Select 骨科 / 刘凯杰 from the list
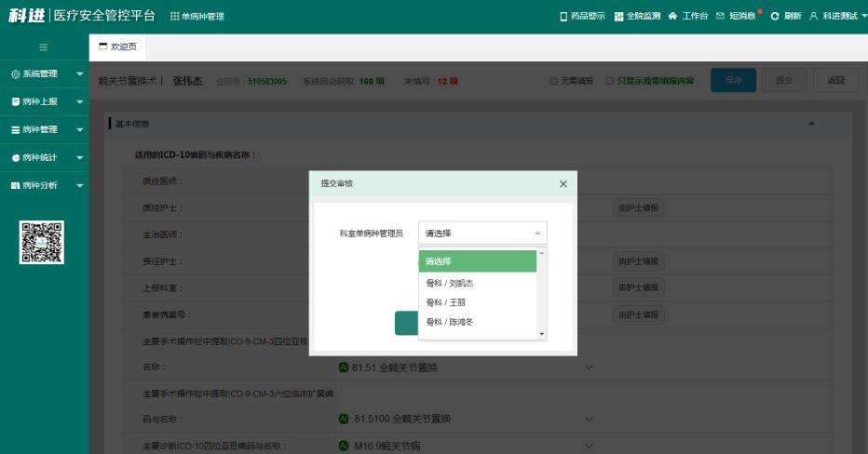Screen dimensions: 868x454 [450, 283]
